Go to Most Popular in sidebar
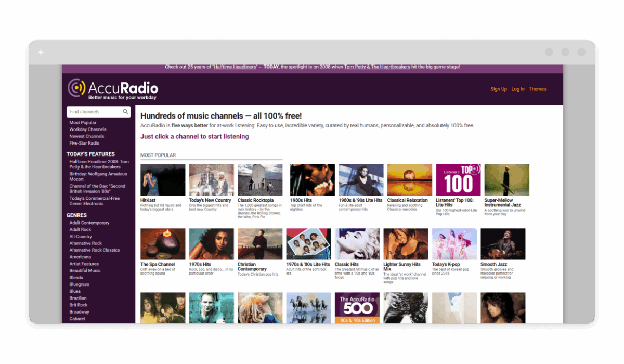 point(83,123)
